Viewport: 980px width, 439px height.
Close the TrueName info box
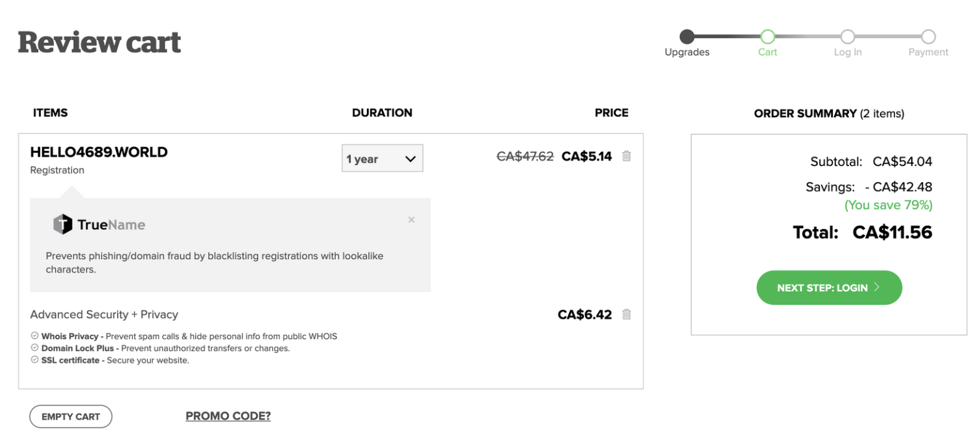coord(412,220)
